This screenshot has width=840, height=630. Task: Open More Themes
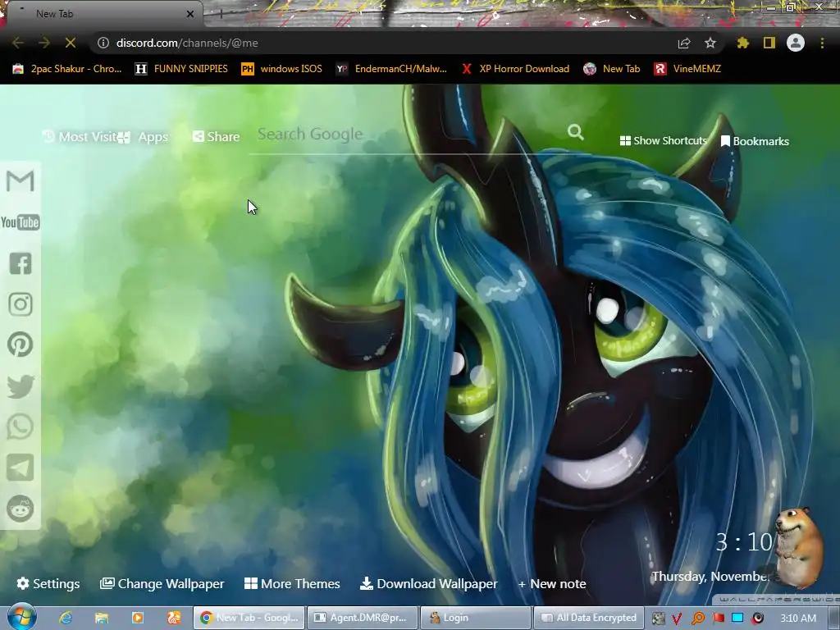(292, 583)
